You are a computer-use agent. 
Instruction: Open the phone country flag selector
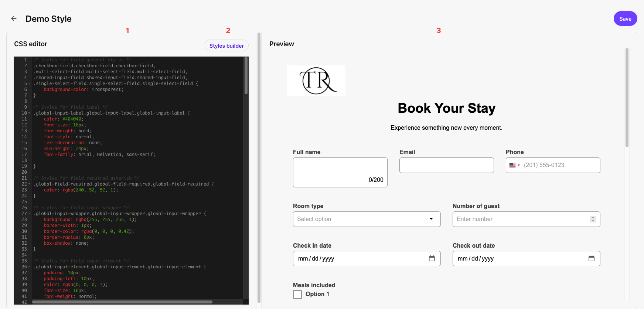tap(514, 165)
